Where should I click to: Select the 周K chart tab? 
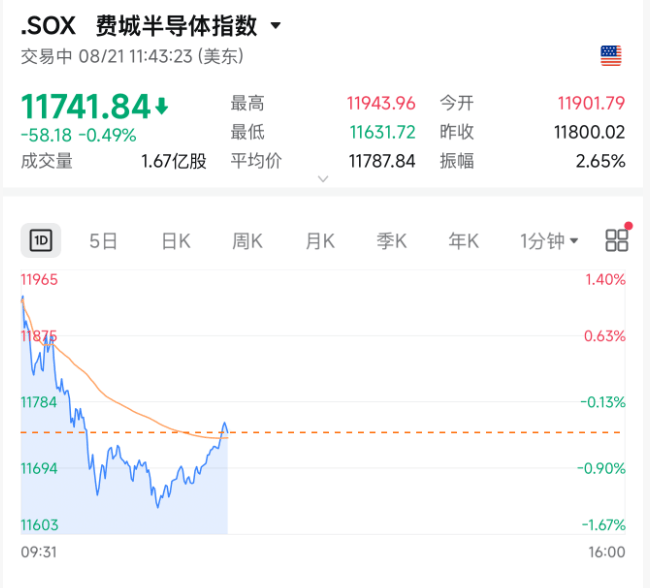[247, 241]
